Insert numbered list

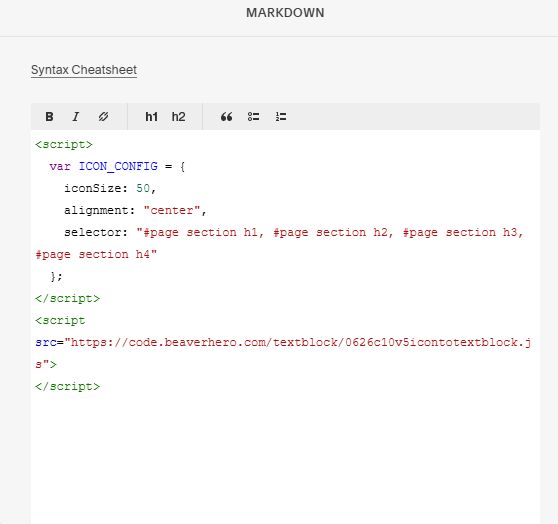click(281, 117)
